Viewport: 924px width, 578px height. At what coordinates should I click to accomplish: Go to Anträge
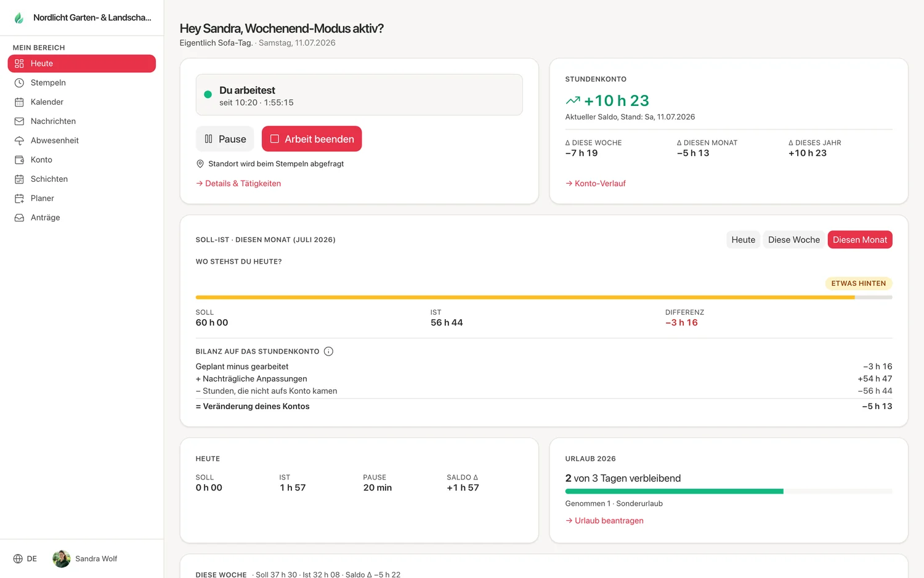(x=81, y=218)
